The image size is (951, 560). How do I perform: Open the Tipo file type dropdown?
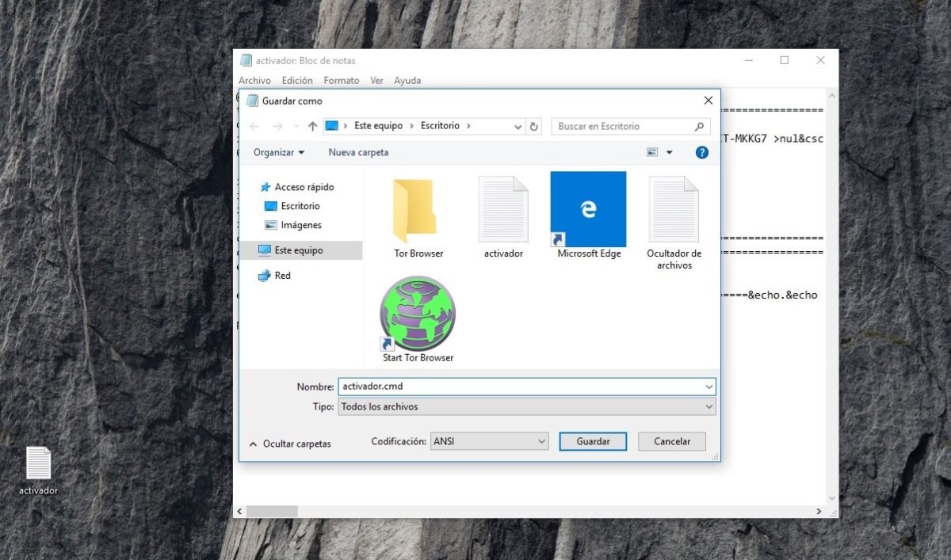[x=526, y=406]
